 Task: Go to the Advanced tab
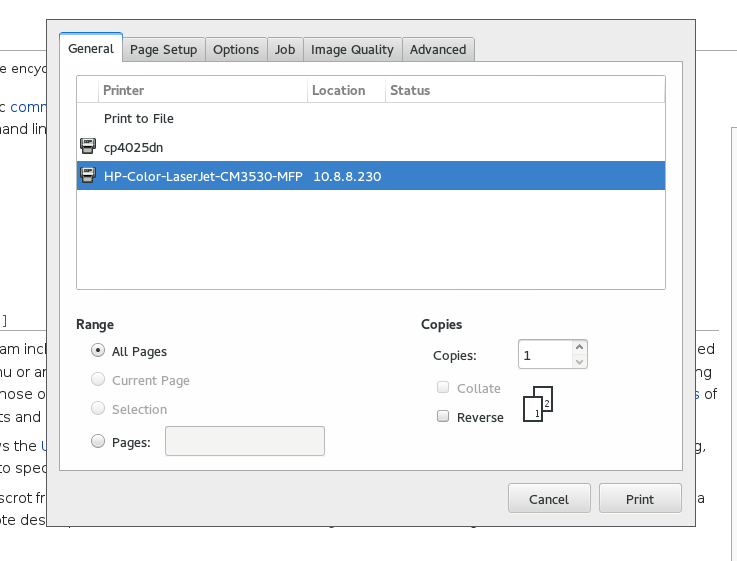[x=438, y=49]
